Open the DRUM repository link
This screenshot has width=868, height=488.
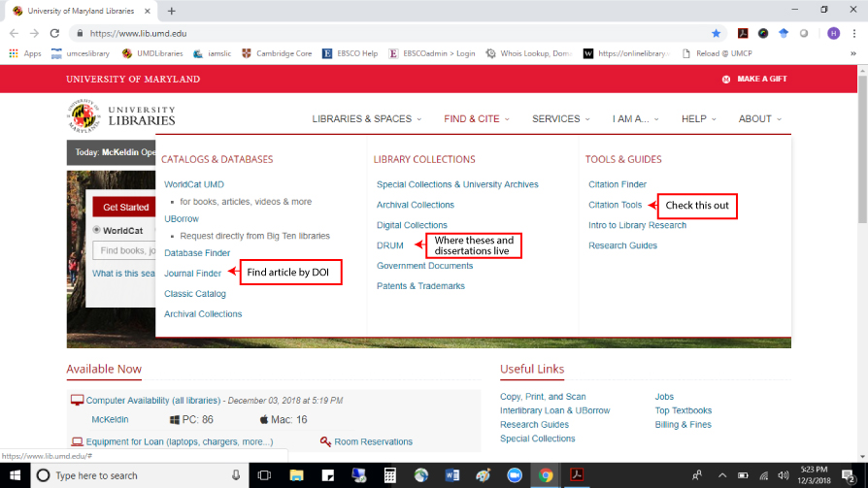coord(389,245)
